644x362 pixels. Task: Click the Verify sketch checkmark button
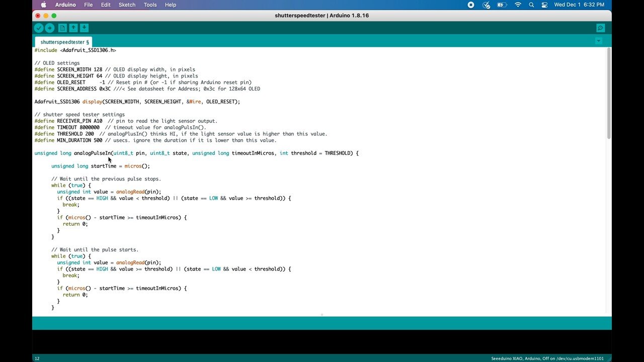(x=39, y=28)
